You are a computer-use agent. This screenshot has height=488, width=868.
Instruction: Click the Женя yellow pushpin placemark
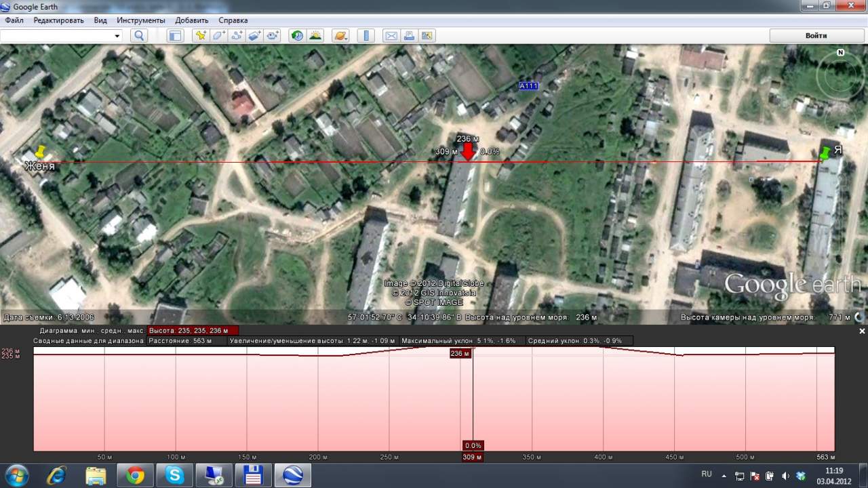point(39,151)
